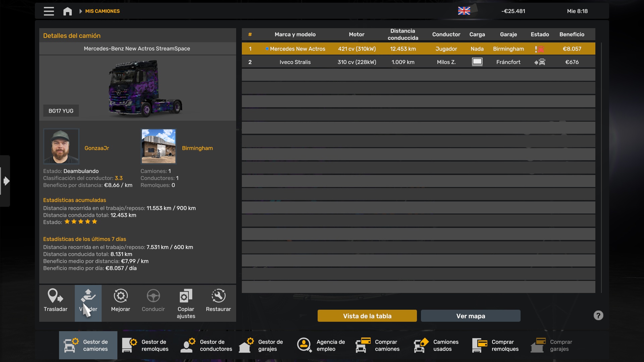Sort by Beneficio column header

coord(572,34)
